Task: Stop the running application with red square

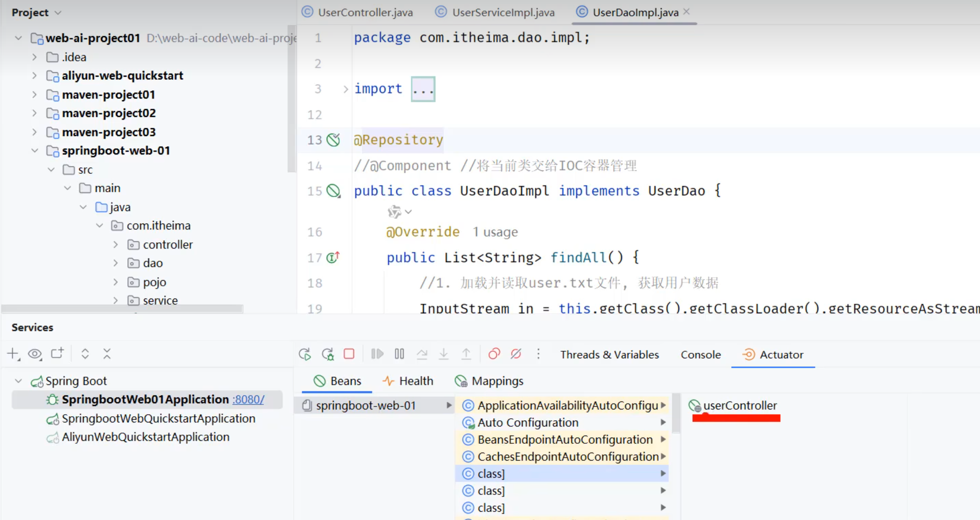Action: point(349,354)
